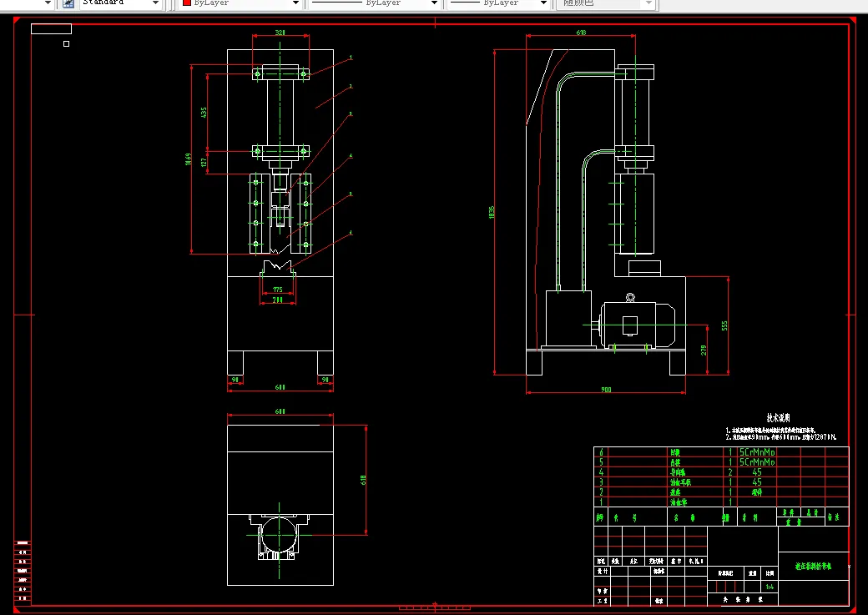Viewport: 868px width, 615px height.
Task: Select the 1835 height dimension text
Action: (x=492, y=212)
